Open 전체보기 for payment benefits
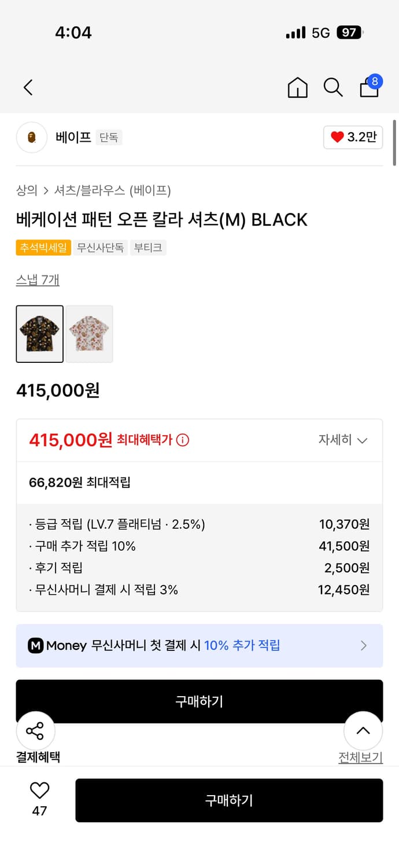399x868 pixels. click(360, 757)
